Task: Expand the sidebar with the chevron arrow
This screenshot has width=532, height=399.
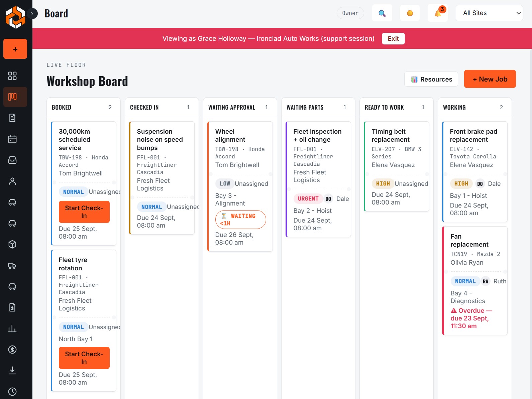Action: [32, 14]
